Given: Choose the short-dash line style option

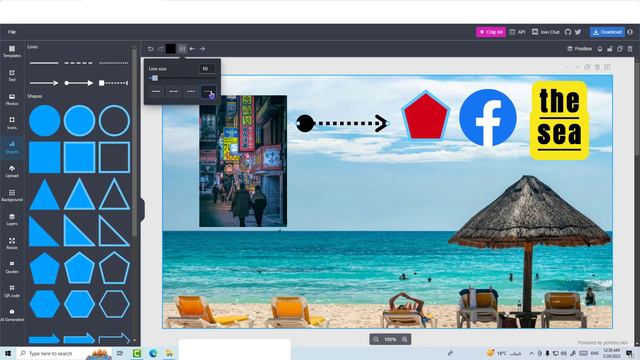Looking at the screenshot, I should (x=191, y=91).
